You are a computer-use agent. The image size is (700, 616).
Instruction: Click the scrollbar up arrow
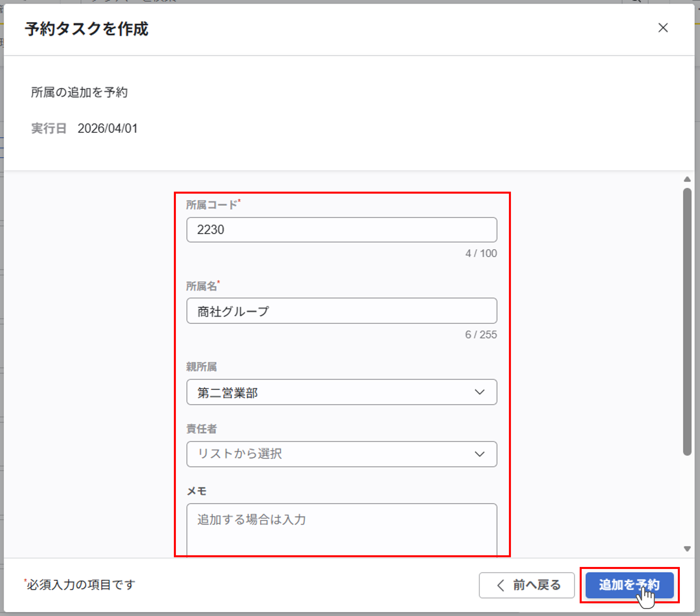[x=687, y=179]
